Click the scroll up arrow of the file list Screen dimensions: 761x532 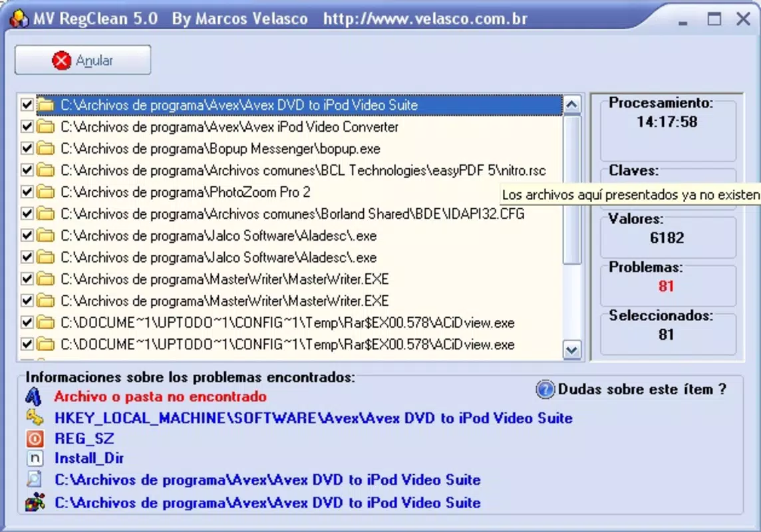tap(571, 104)
